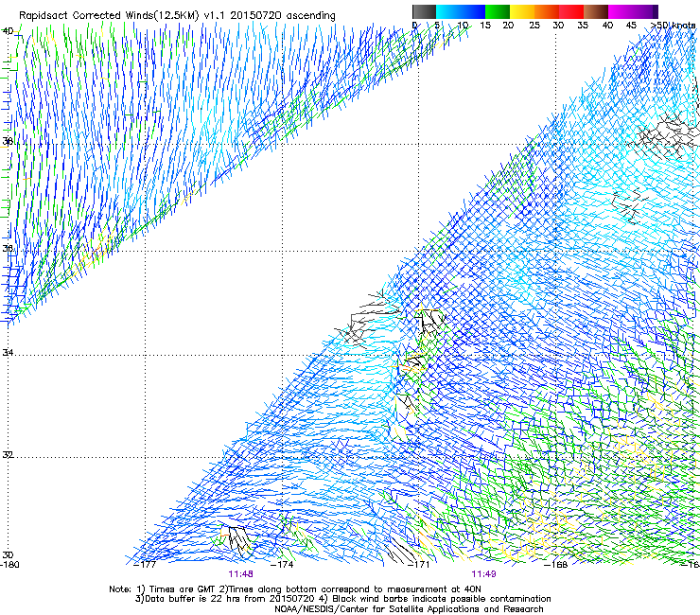Click the longitude label -177
Image resolution: width=700 pixels, height=615 pixels.
tap(145, 565)
